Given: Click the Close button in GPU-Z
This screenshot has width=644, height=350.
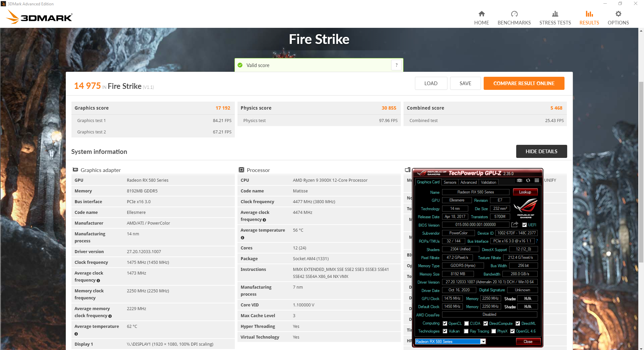Looking at the screenshot, I should click(528, 342).
